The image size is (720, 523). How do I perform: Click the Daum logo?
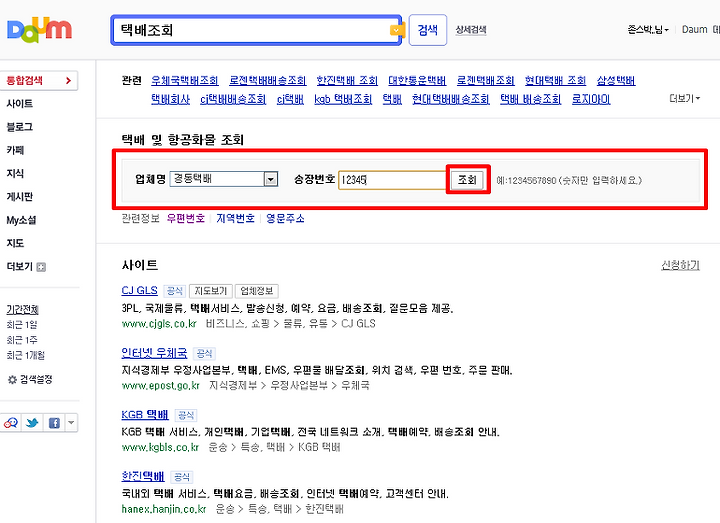pos(39,30)
